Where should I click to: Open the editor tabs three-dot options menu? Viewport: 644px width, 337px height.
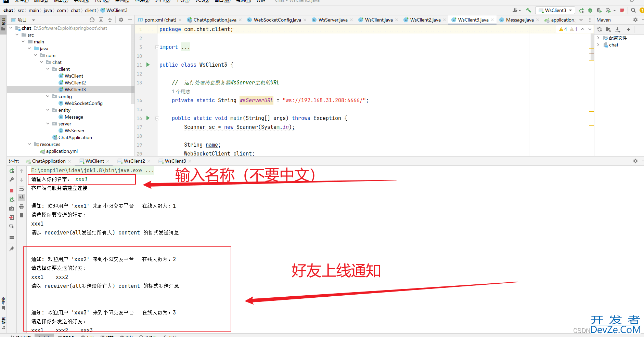[590, 20]
